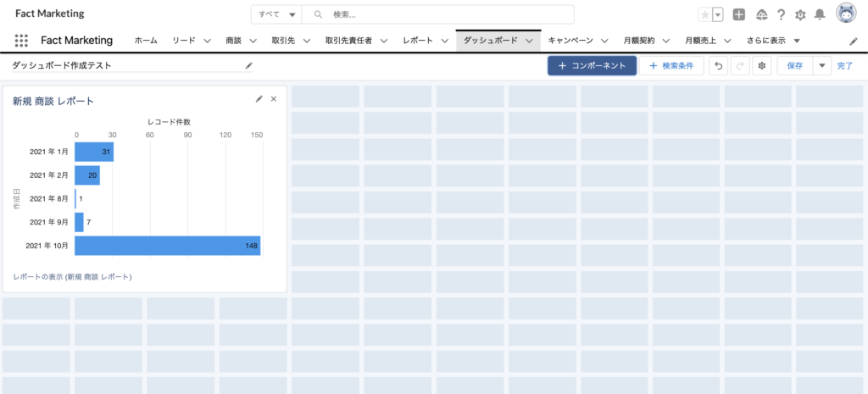Click the 2021 年 10月 bar showing 148
This screenshot has width=868, height=394.
168,246
